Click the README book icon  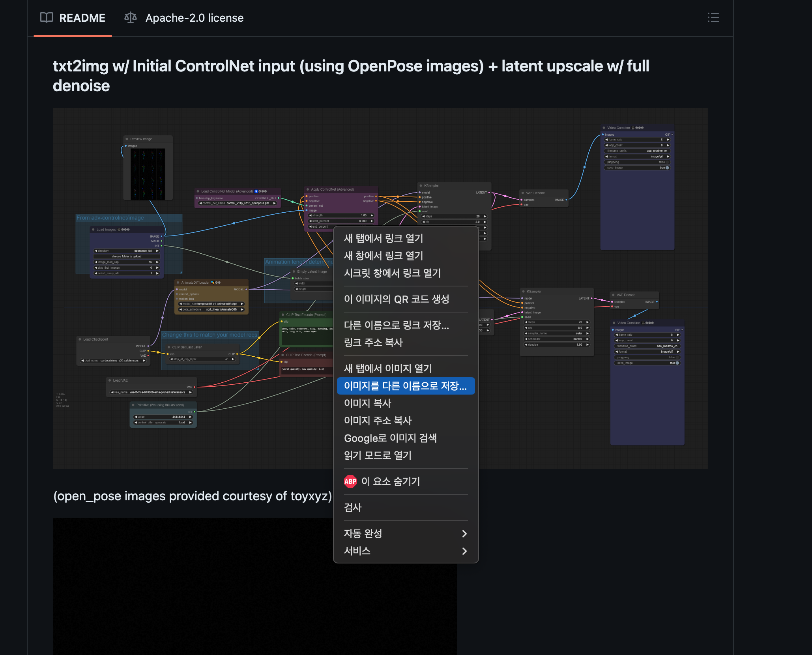click(47, 18)
